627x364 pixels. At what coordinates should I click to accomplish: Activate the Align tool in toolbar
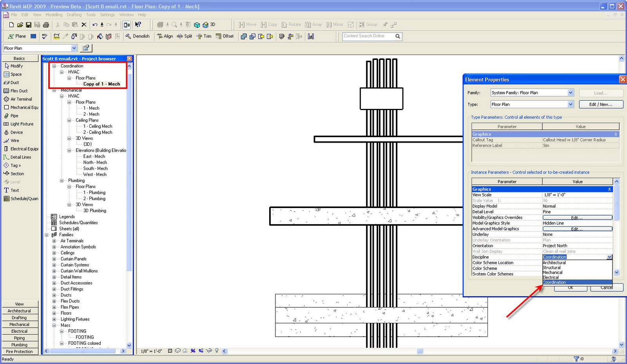(x=165, y=36)
